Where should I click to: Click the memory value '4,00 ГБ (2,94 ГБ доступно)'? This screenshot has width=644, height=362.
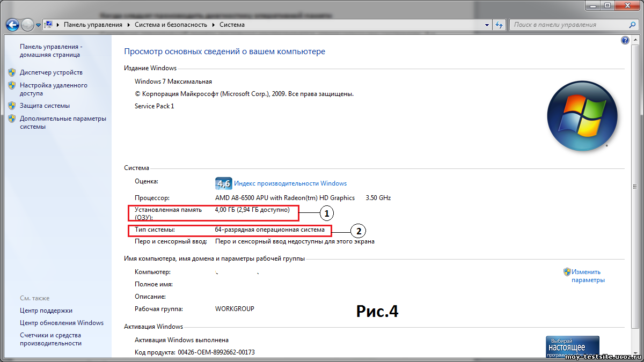point(252,210)
